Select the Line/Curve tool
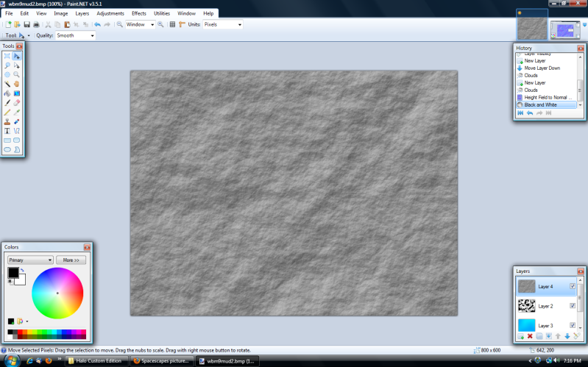The height and width of the screenshot is (367, 588). (x=16, y=131)
